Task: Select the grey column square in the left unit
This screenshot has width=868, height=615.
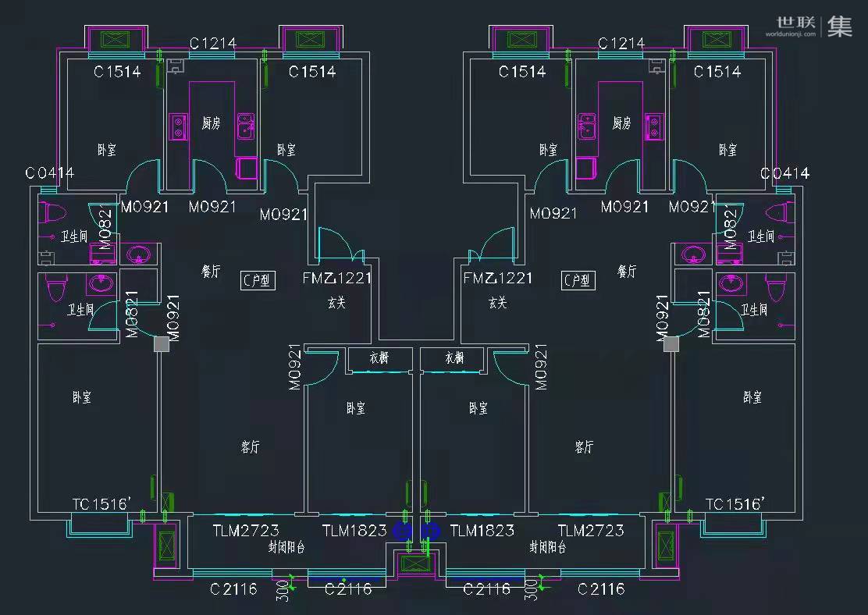Action: (161, 344)
